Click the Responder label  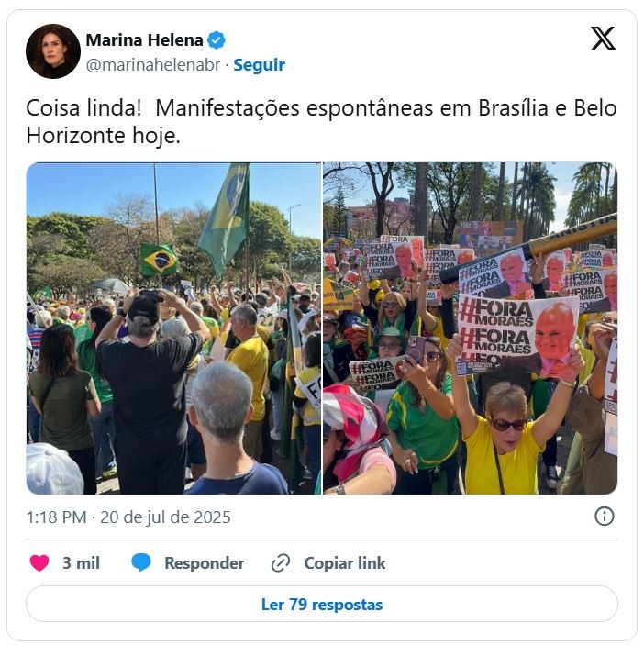[205, 563]
